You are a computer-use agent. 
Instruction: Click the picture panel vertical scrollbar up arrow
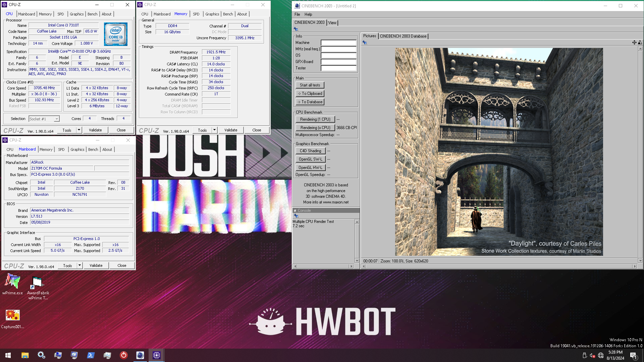pyautogui.click(x=640, y=49)
